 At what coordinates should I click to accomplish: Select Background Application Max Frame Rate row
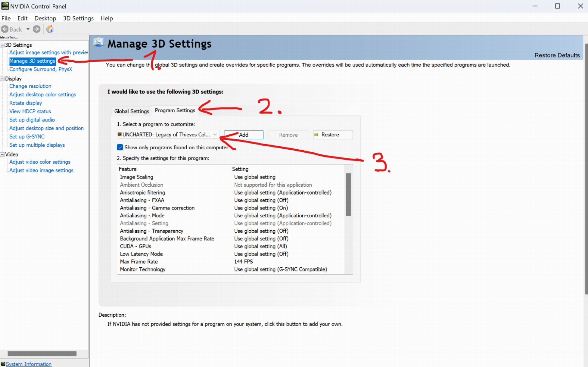(231, 238)
